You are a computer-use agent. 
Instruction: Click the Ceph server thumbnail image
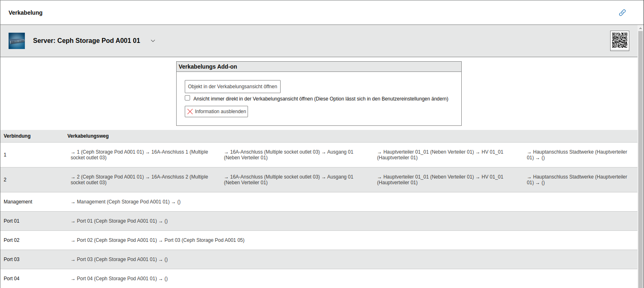17,41
